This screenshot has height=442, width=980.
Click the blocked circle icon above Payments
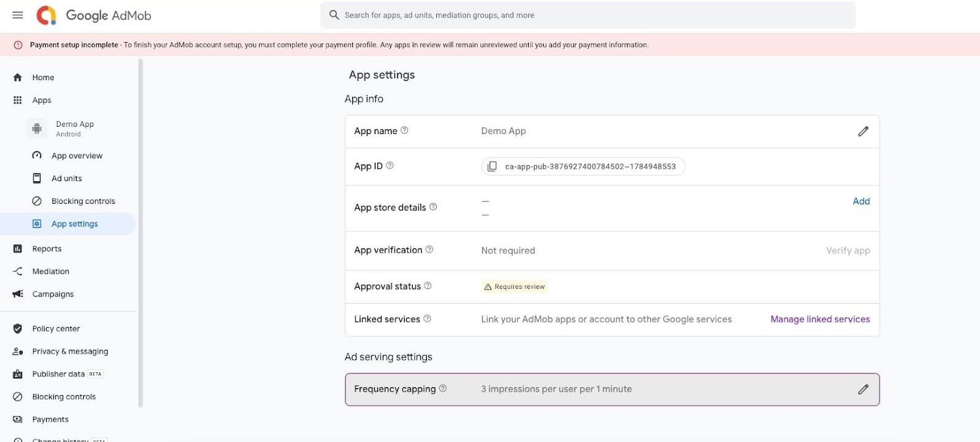[18, 397]
